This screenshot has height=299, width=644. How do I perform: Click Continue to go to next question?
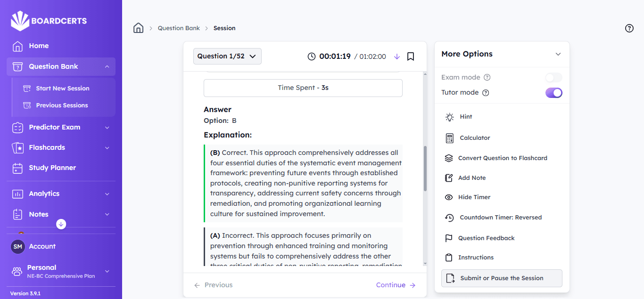(396, 285)
